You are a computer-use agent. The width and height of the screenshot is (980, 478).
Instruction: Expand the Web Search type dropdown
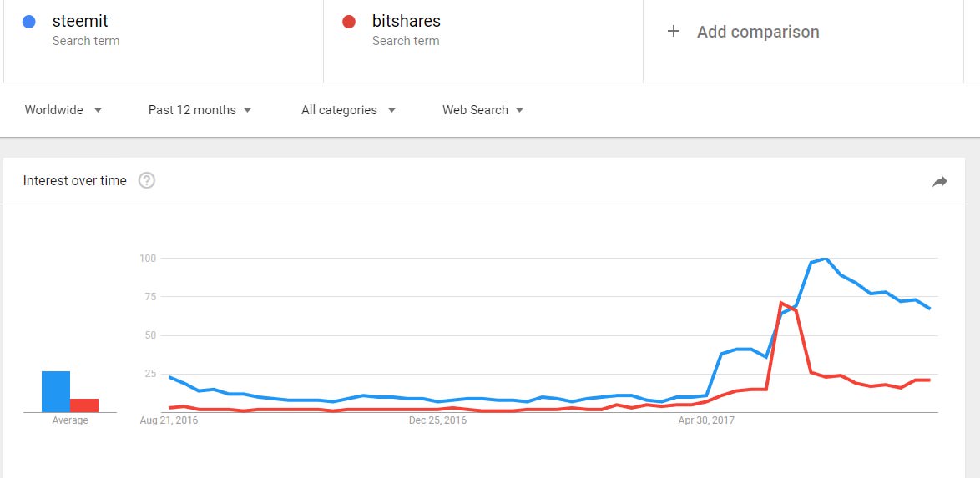click(483, 110)
